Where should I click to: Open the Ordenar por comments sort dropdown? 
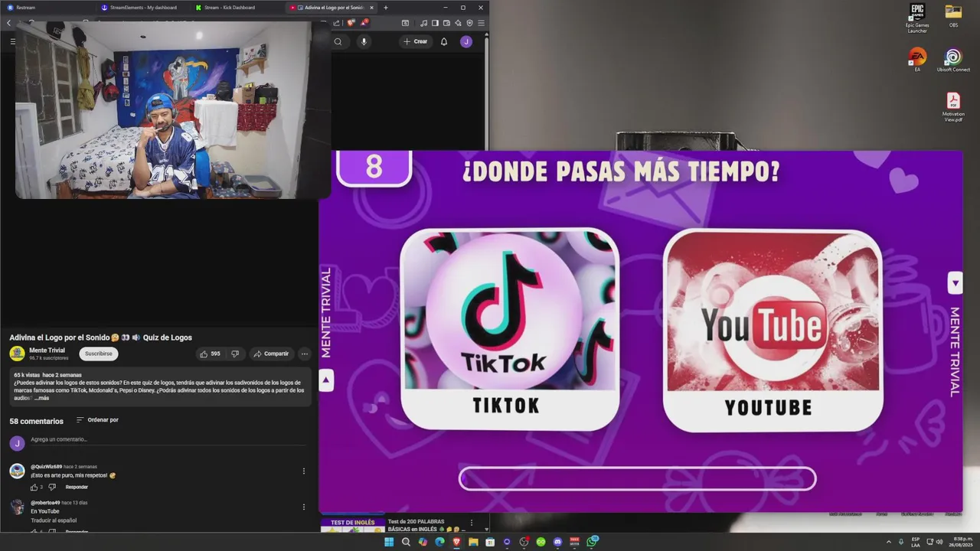pos(97,420)
